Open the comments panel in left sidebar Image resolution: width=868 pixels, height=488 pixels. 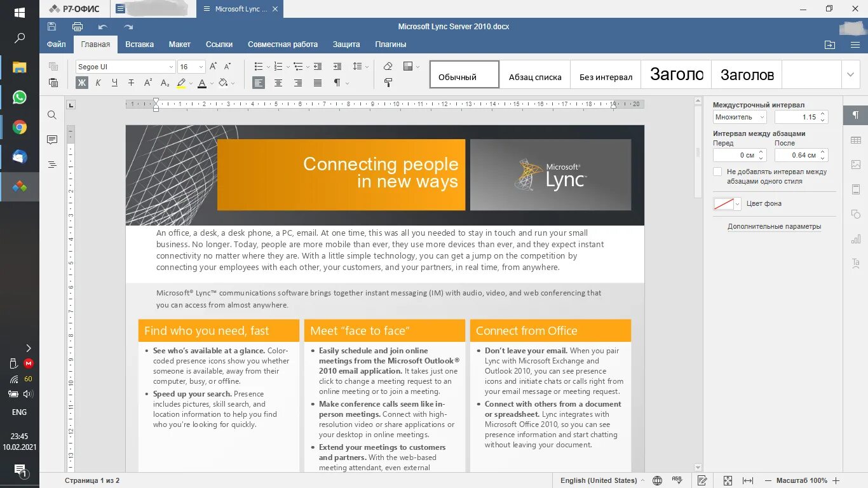pos(52,140)
